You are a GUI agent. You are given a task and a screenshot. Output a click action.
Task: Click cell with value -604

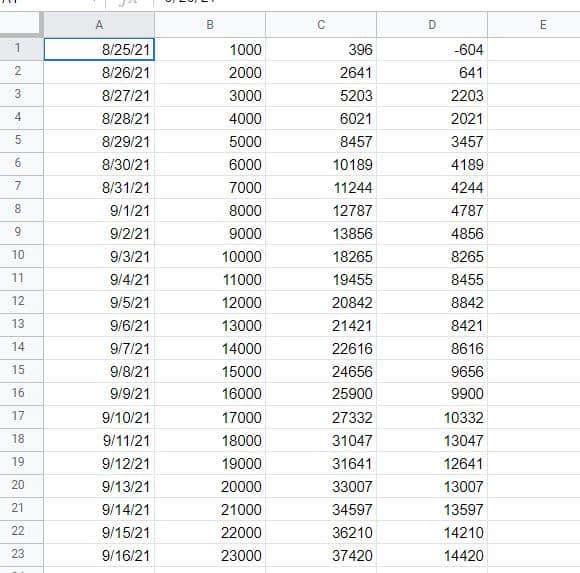click(x=432, y=49)
